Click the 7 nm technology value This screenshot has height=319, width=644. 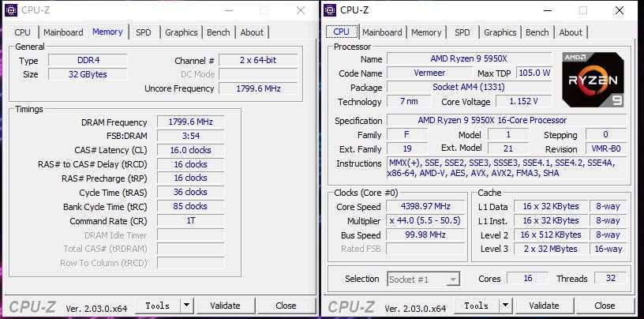[409, 101]
